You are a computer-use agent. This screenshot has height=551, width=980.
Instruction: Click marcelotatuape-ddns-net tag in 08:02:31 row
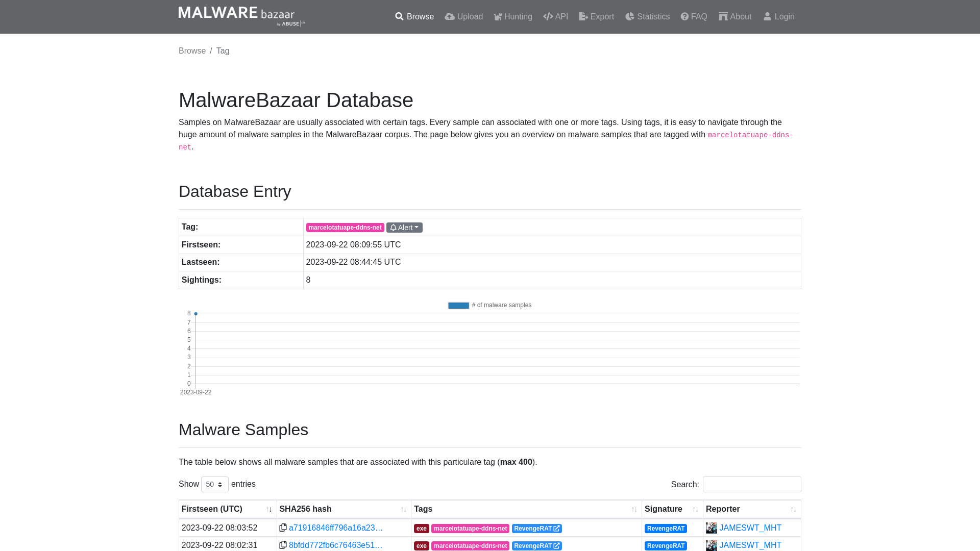tap(470, 546)
